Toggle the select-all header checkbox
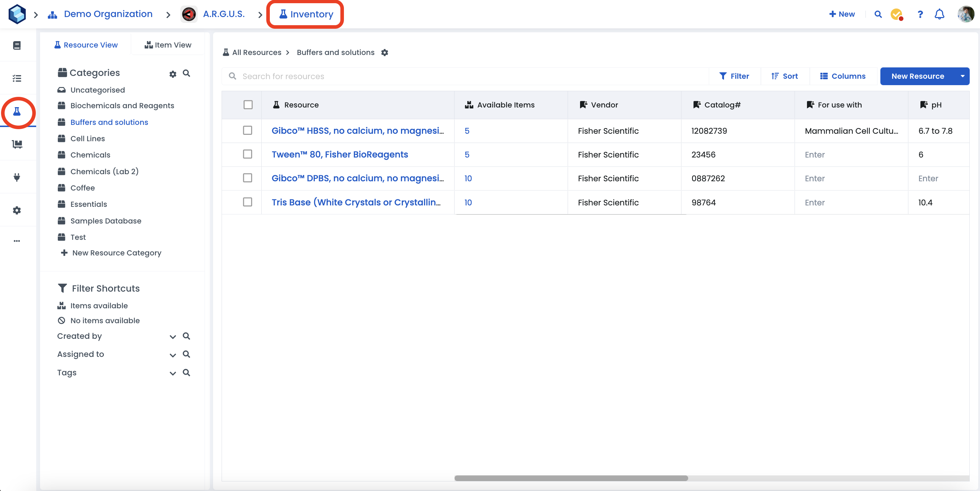Screen dimensions: 980x491 click(248, 105)
